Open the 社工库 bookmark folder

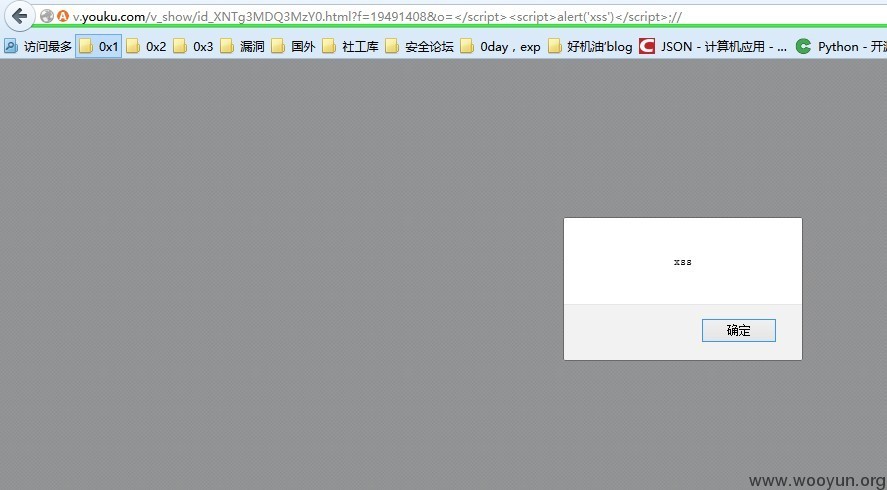[x=350, y=46]
